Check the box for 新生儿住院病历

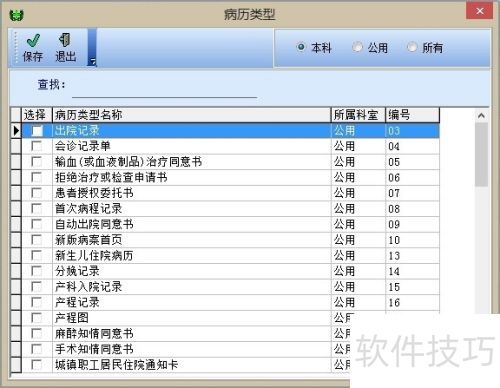36,255
